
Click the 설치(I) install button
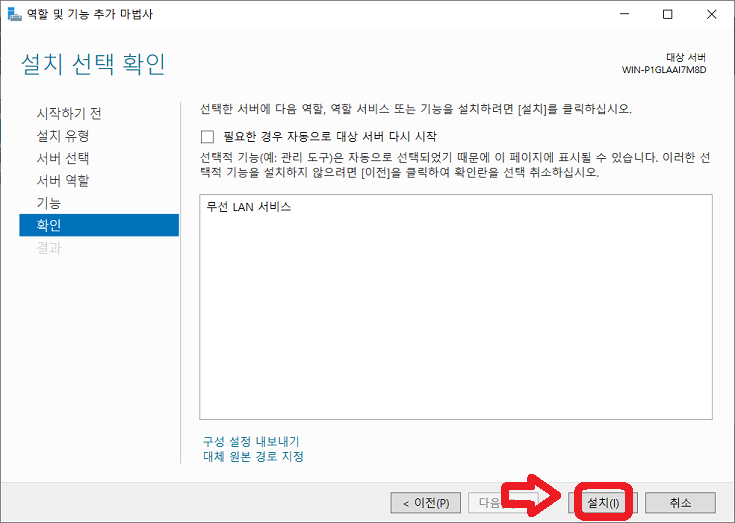[x=603, y=503]
